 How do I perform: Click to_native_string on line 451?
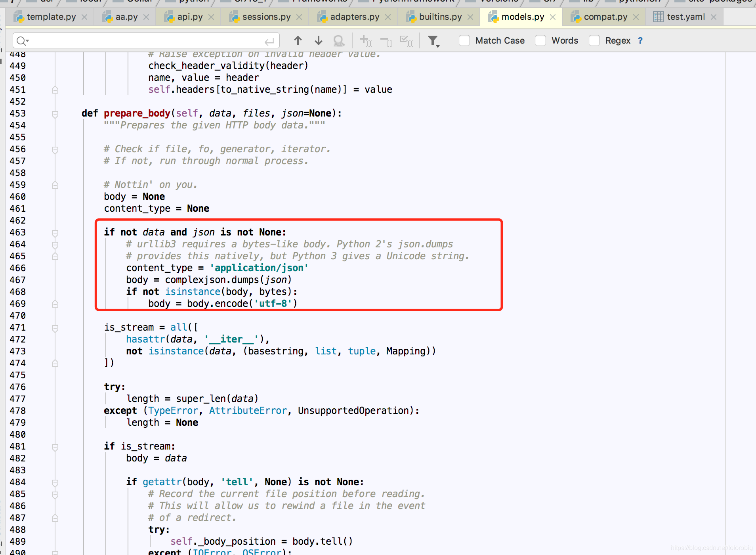(264, 90)
